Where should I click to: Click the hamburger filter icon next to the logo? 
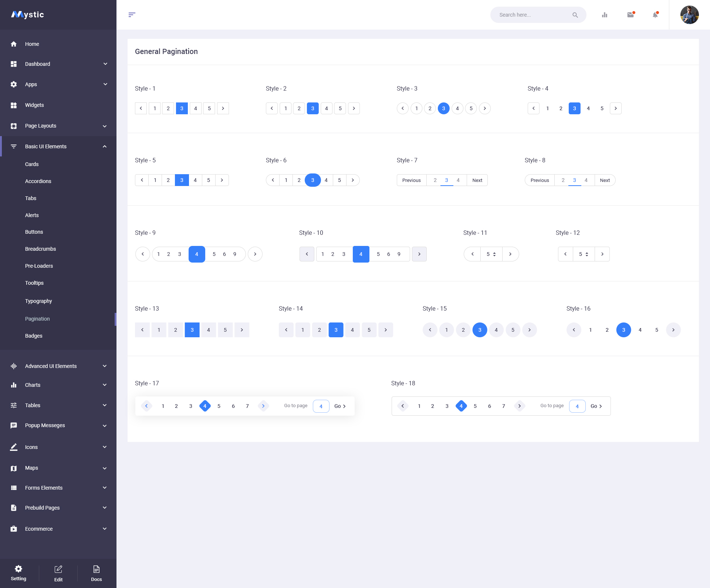click(x=132, y=15)
